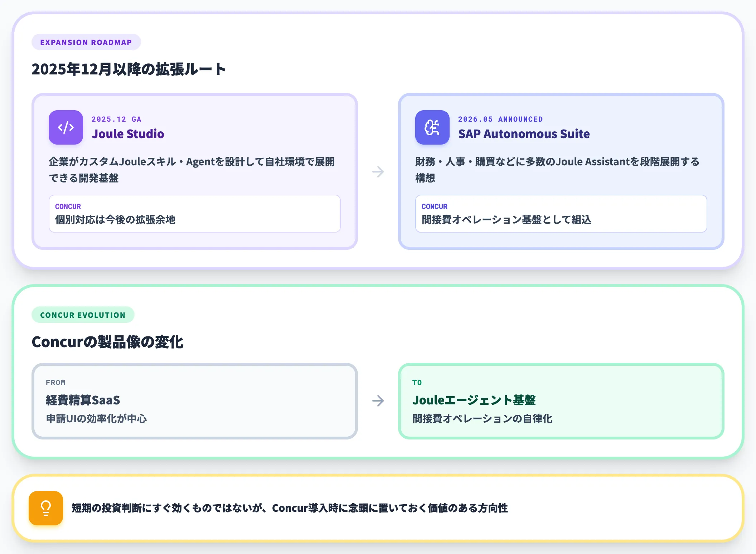Click the Joule Studio code brackets icon

(66, 127)
